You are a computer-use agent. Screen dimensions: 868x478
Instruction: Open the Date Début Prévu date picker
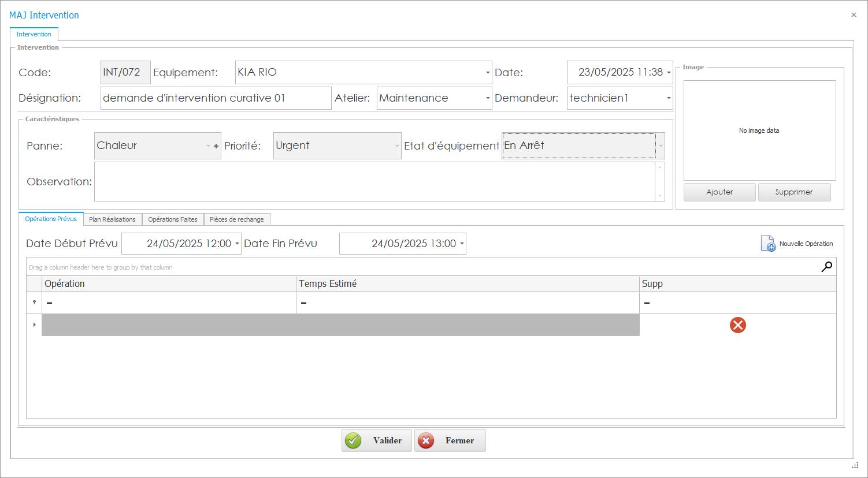coord(237,244)
